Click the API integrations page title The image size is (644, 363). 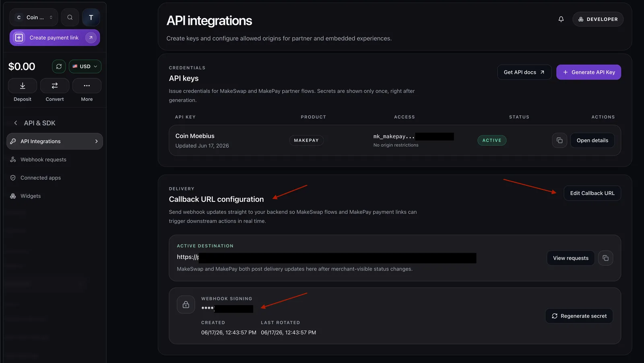[209, 21]
